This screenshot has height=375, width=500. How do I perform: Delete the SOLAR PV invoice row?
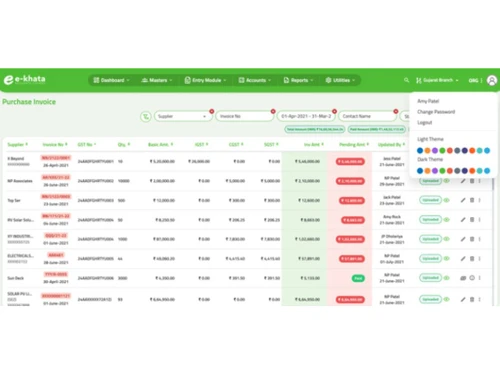[x=472, y=299]
